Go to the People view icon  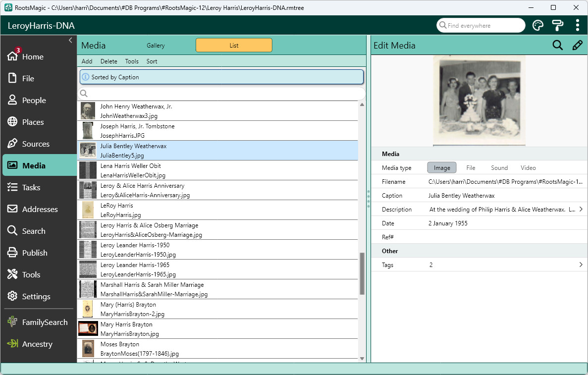point(12,100)
